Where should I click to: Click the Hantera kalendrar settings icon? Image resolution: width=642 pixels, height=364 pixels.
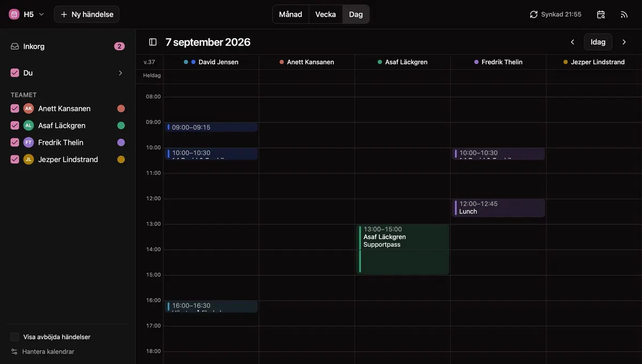point(14,352)
